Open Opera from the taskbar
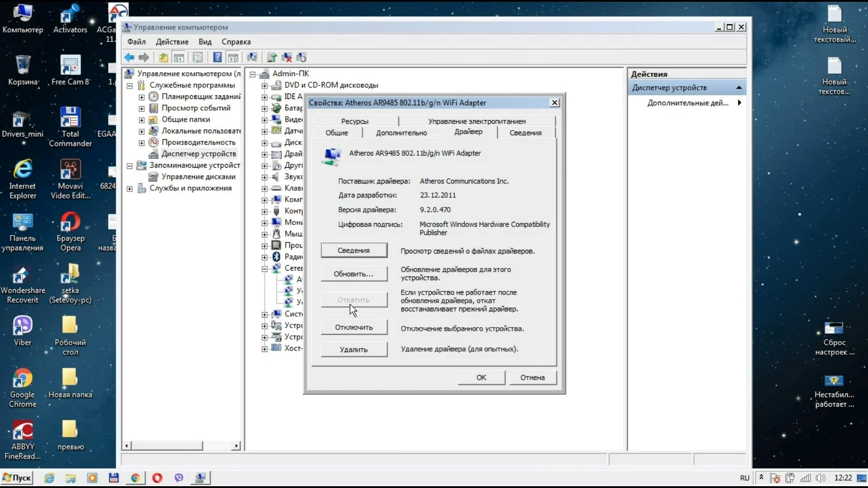The height and width of the screenshot is (488, 868). 157,478
